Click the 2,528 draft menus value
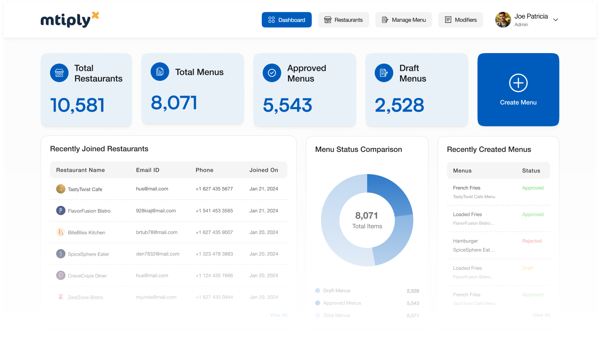This screenshot has height=364, width=600. pos(399,105)
